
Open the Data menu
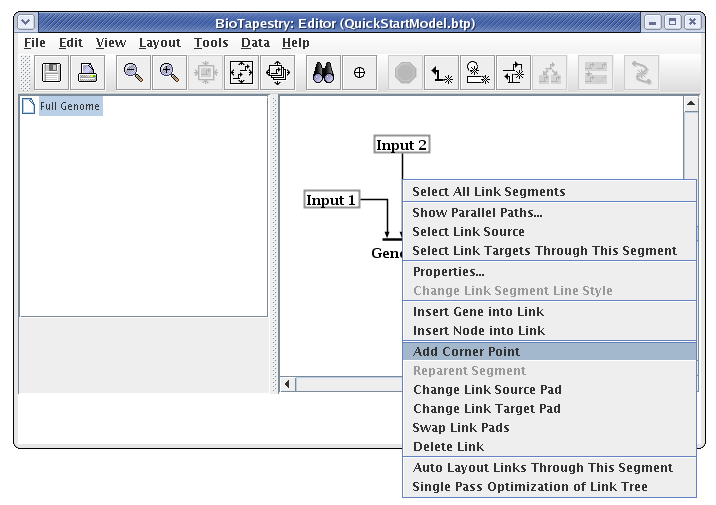click(255, 43)
